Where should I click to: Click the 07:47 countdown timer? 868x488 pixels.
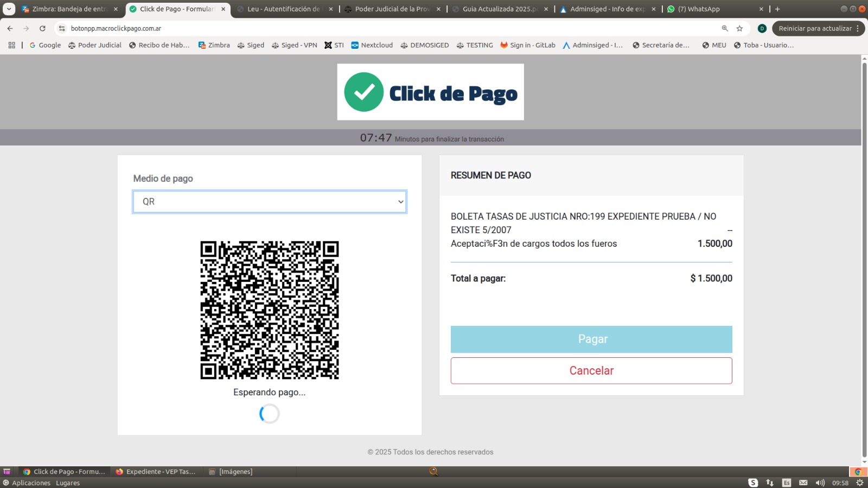click(376, 138)
